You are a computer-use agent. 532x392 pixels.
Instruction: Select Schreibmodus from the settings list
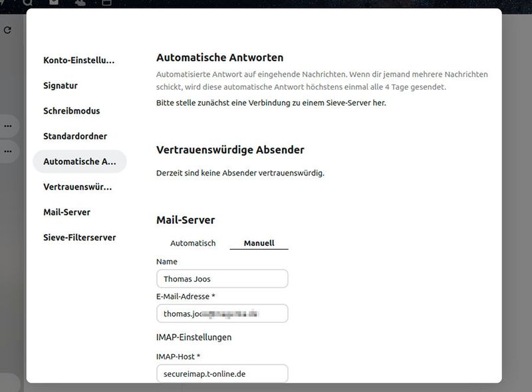(70, 110)
